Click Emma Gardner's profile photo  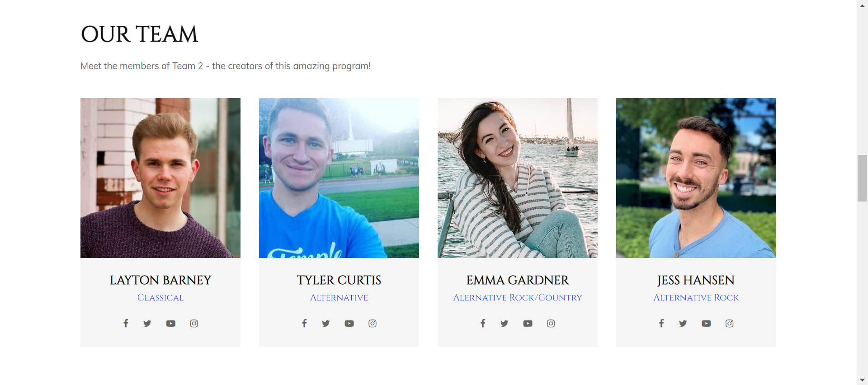pyautogui.click(x=518, y=178)
